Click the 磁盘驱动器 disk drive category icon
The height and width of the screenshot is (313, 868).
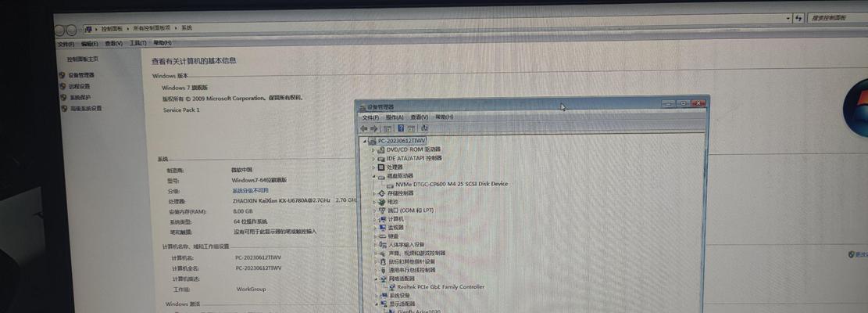click(x=380, y=176)
